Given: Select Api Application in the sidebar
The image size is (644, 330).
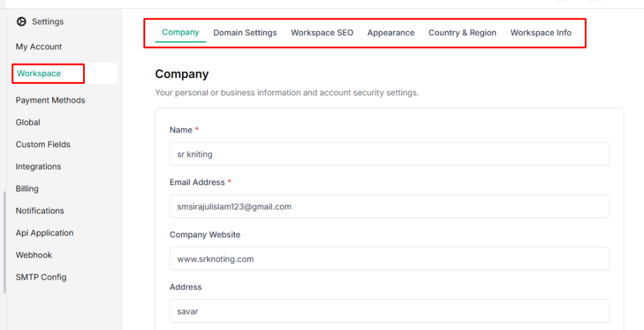Looking at the screenshot, I should coord(45,232).
